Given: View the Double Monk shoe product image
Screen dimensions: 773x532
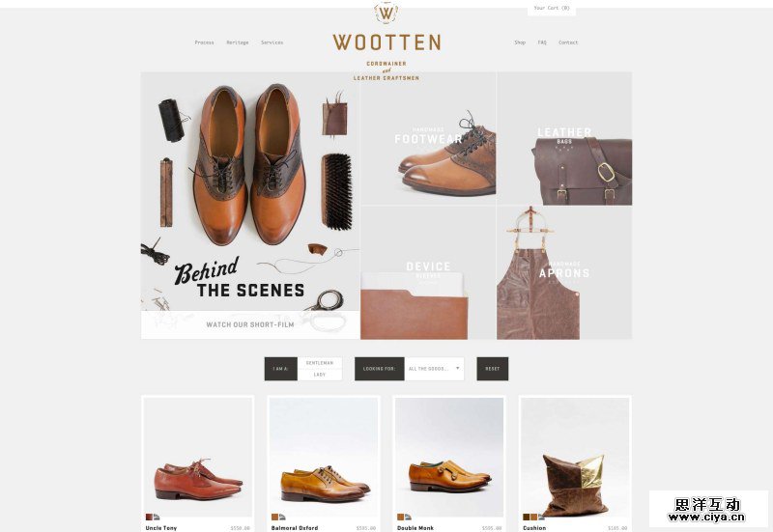Looking at the screenshot, I should 449,455.
